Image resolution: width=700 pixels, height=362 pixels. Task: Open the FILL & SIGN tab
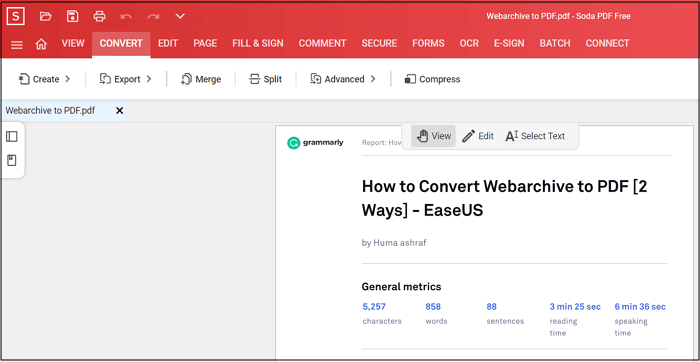tap(258, 43)
